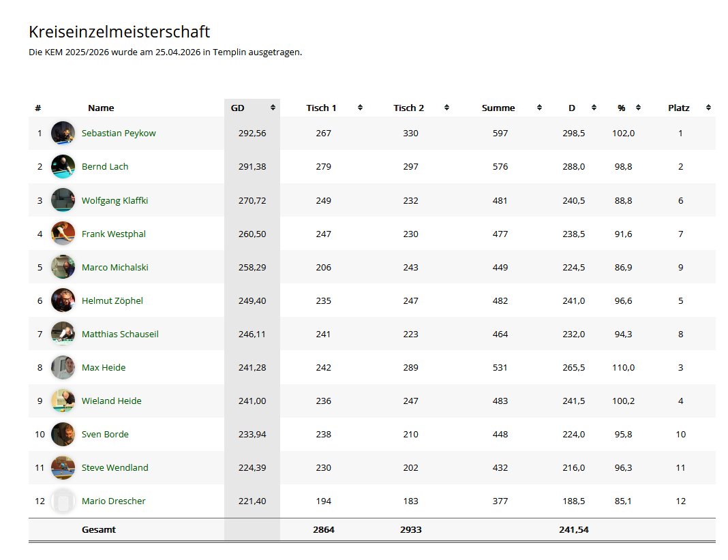Open Sebastian Peykow's profile picture

(x=63, y=134)
